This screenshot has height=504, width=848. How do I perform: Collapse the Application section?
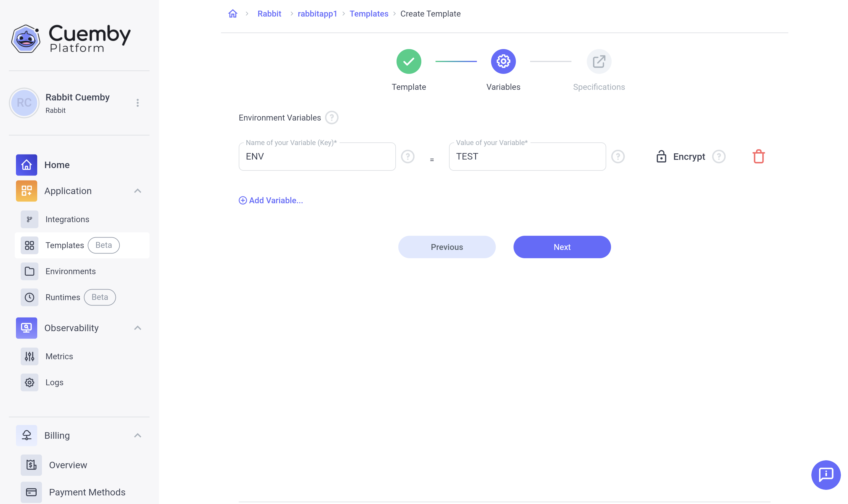click(x=137, y=191)
